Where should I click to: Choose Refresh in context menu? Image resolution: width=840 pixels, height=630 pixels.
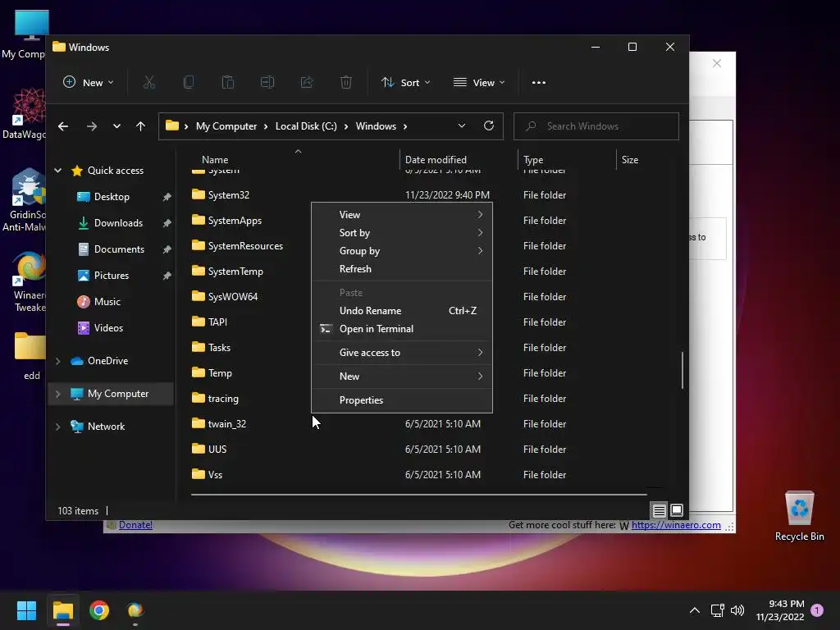click(x=402, y=269)
